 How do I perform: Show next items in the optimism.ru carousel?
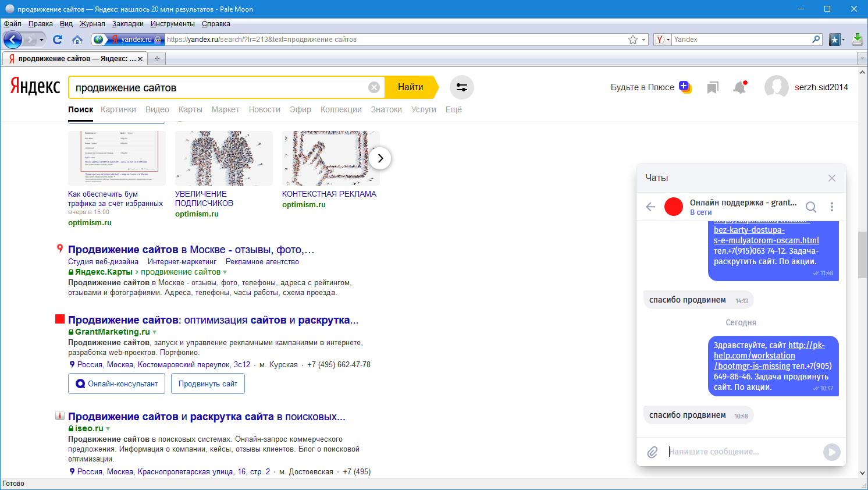(380, 158)
